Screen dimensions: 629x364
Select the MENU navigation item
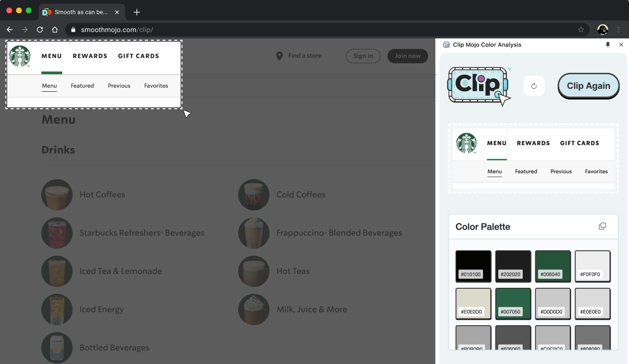pyautogui.click(x=51, y=56)
